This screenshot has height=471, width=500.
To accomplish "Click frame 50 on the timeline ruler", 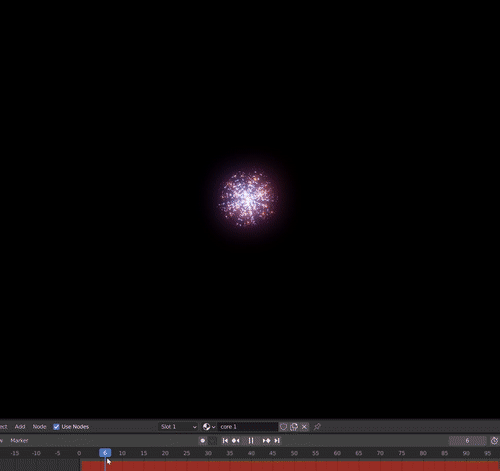I will pos(294,453).
